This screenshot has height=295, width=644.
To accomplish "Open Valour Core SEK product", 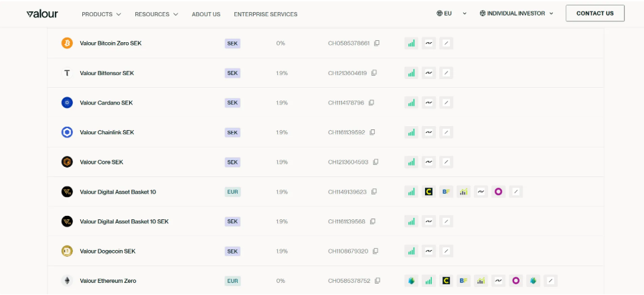I will 102,162.
